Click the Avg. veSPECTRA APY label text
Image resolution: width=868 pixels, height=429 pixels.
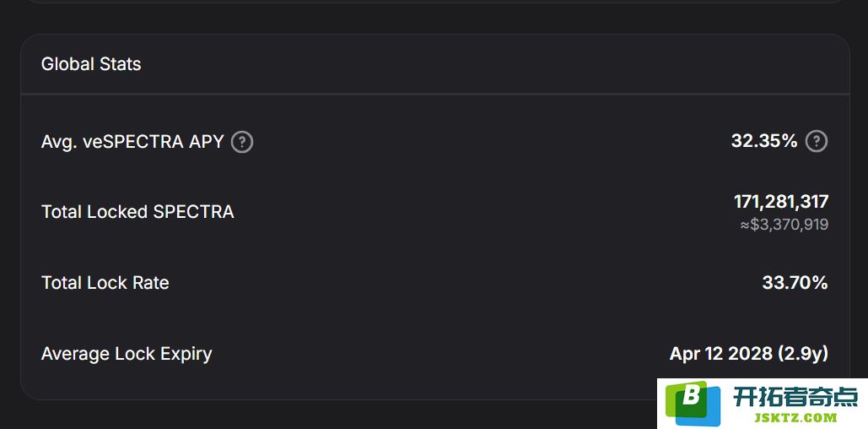coord(132,142)
